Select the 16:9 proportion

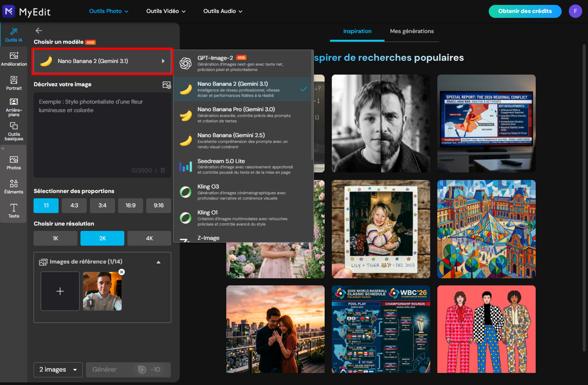pyautogui.click(x=130, y=205)
